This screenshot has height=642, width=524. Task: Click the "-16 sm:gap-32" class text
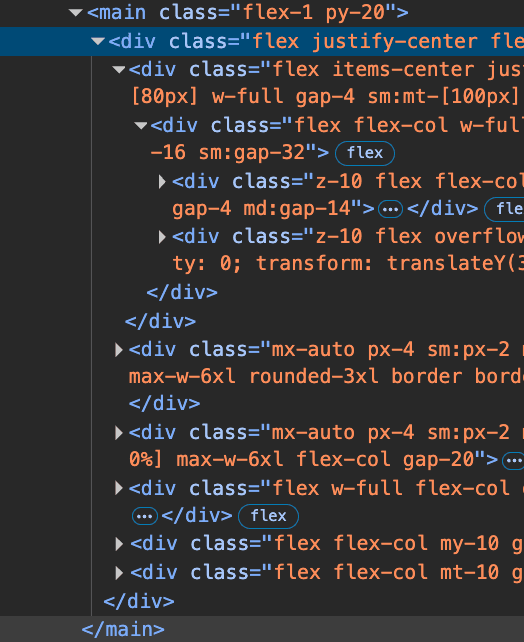(x=228, y=153)
